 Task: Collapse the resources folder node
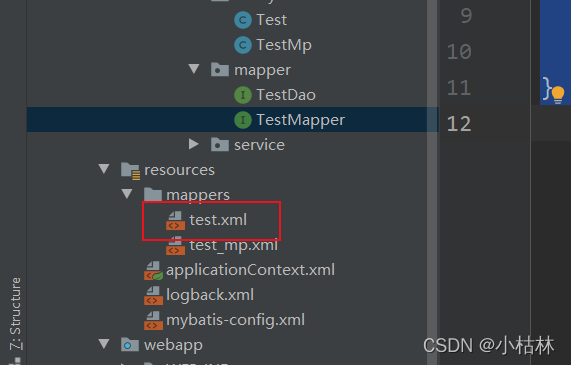coord(104,169)
